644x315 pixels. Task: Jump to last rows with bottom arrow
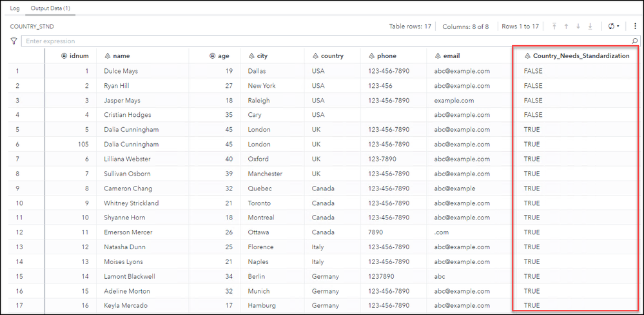(x=590, y=26)
